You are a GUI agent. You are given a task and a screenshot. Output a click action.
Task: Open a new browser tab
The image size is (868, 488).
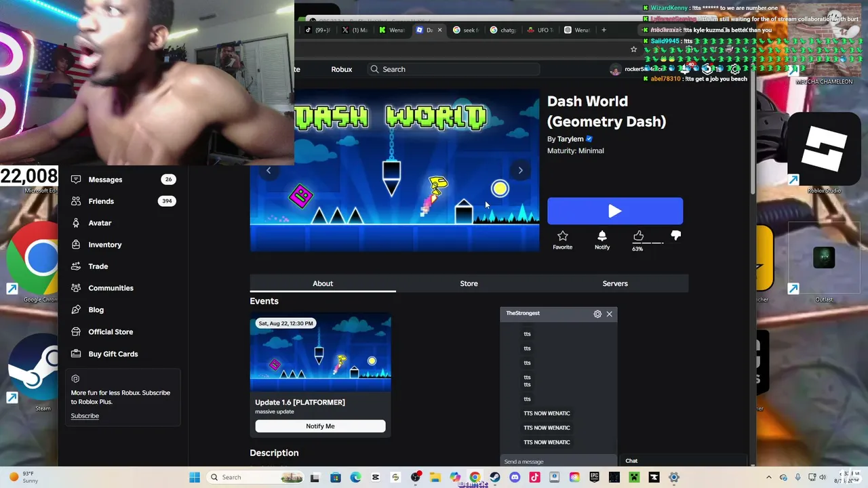coord(604,30)
